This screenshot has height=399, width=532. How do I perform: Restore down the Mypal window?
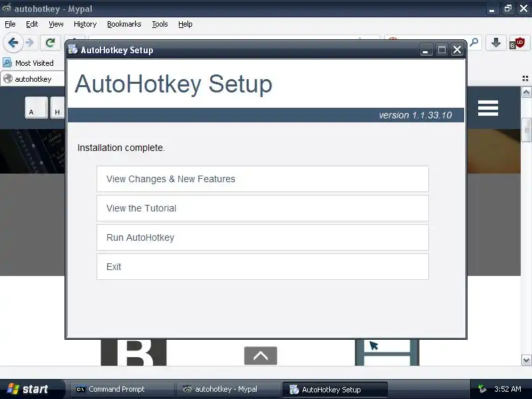pyautogui.click(x=508, y=9)
